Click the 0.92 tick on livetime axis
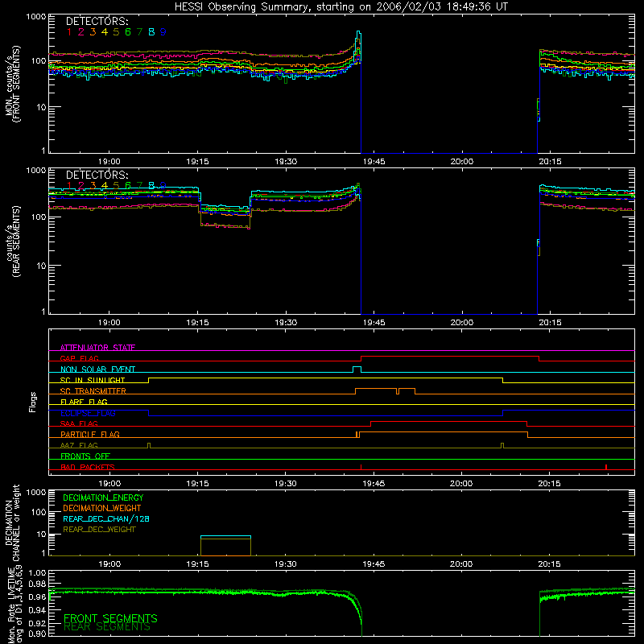The image size is (644, 644). pyautogui.click(x=38, y=622)
